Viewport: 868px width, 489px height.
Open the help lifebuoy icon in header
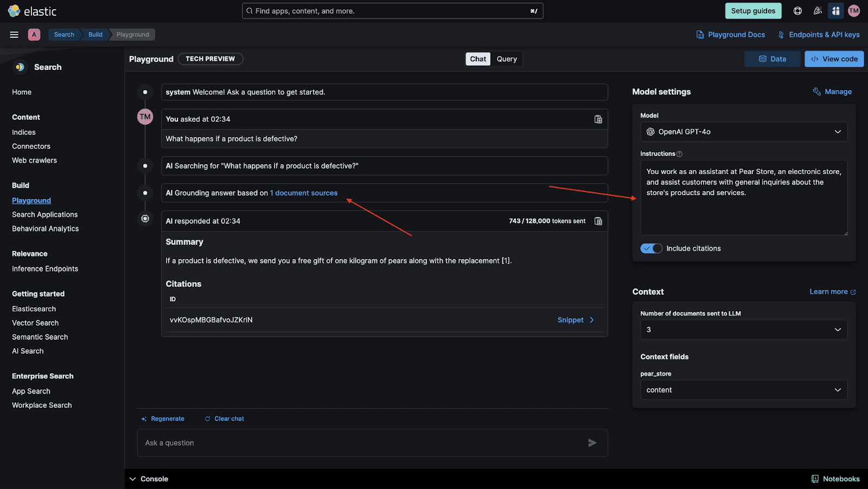point(797,11)
